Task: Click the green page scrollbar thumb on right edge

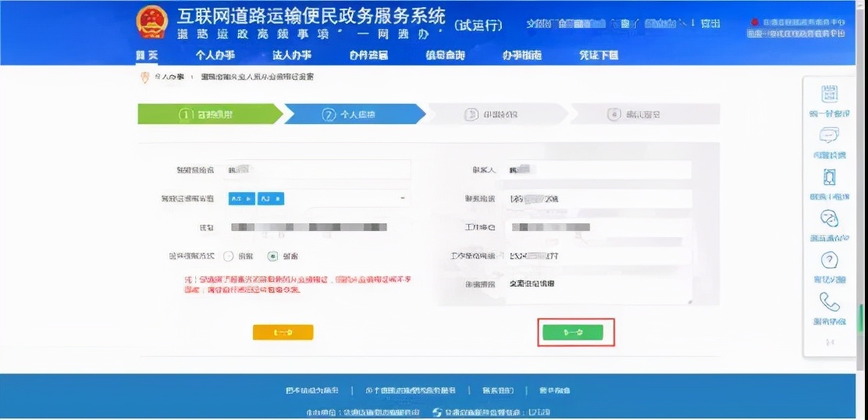Action: pyautogui.click(x=860, y=319)
